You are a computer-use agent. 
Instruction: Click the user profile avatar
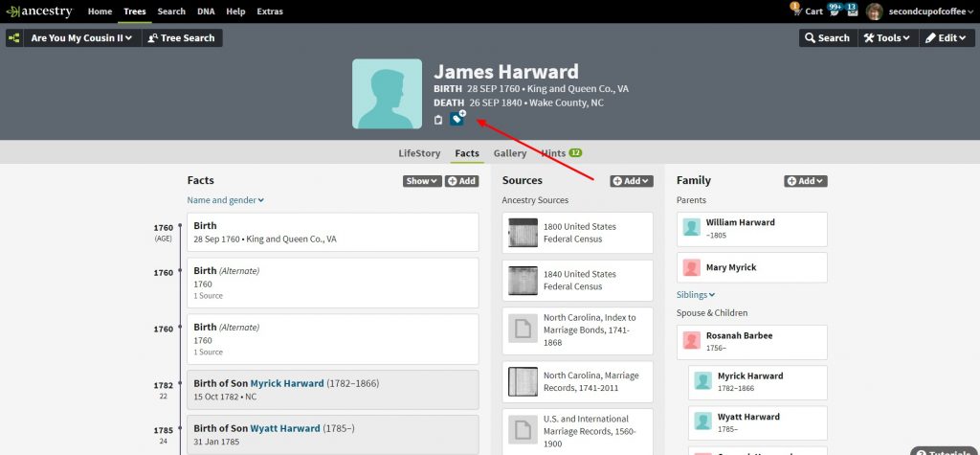(x=875, y=11)
